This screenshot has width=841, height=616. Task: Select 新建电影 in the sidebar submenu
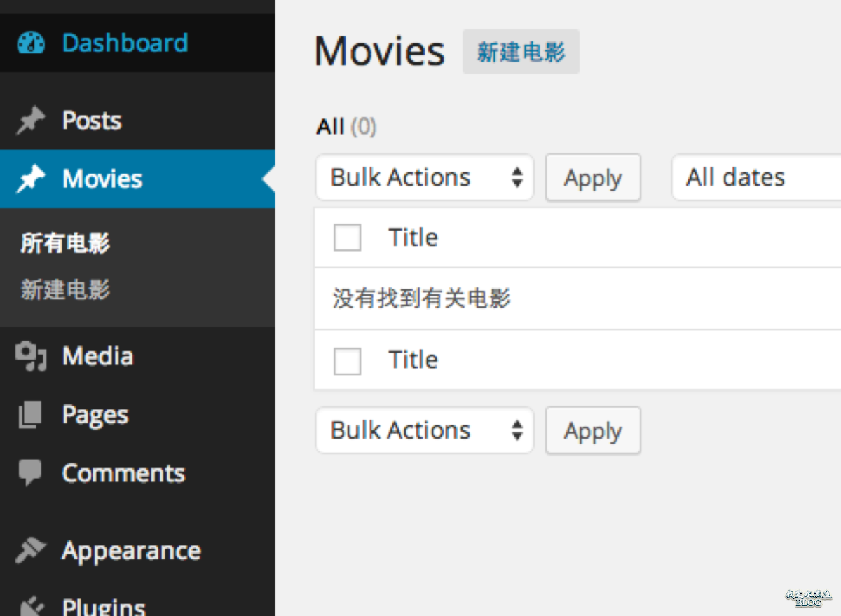[x=65, y=289]
